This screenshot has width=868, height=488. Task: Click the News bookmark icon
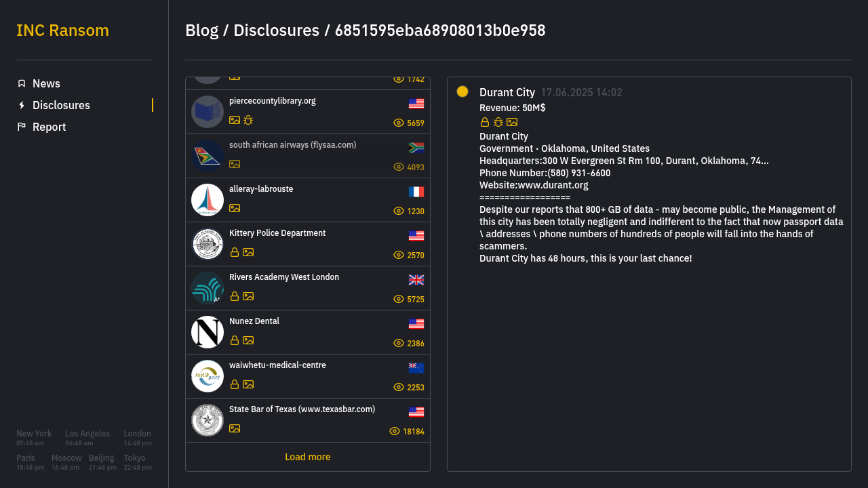22,83
